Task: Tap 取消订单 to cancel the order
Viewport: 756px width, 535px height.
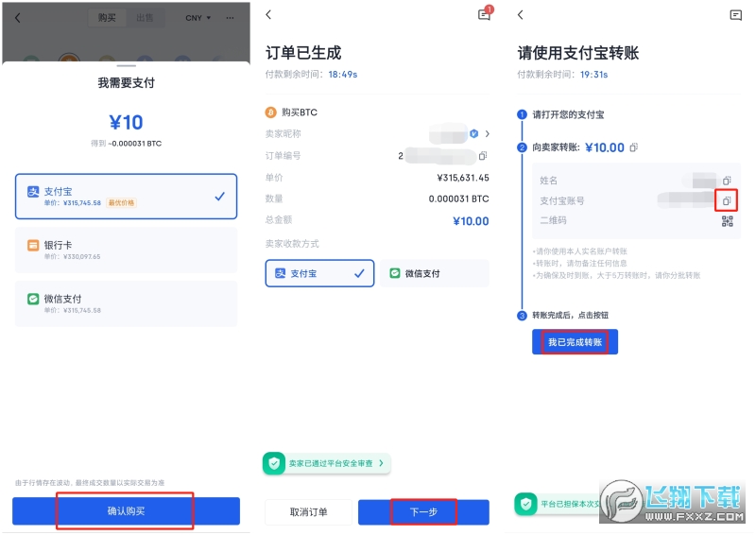Action: click(x=308, y=511)
